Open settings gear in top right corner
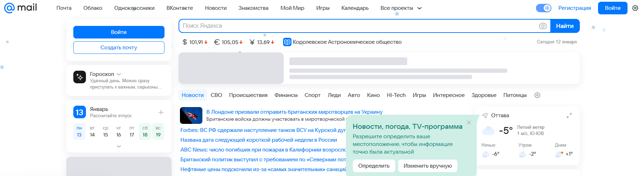This screenshot has height=176, width=644. 635,8
